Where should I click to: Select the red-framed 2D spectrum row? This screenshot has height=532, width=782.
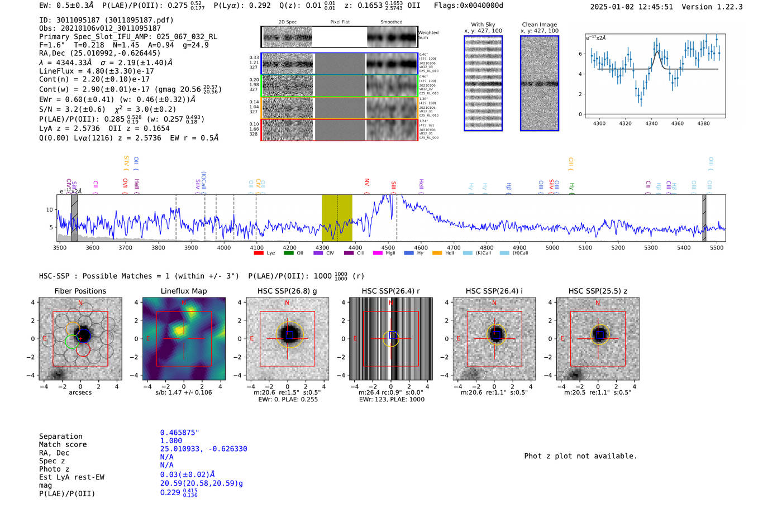pyautogui.click(x=340, y=130)
